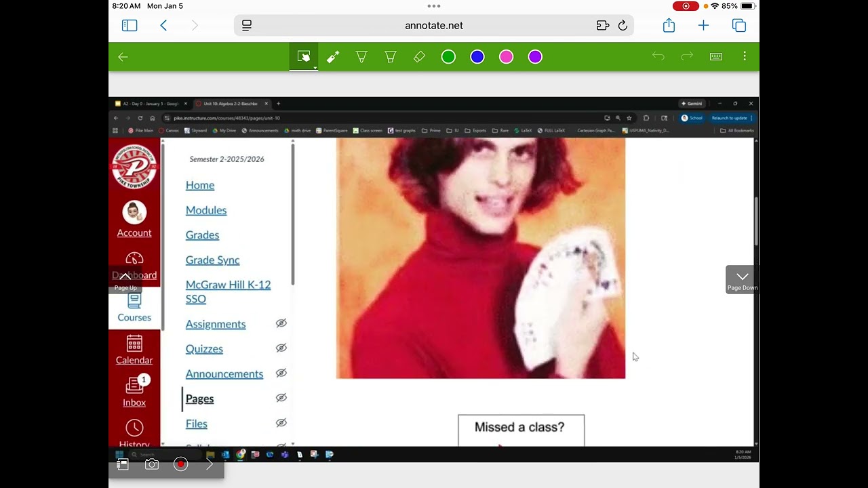Toggle the Announcements hidden eye icon
The image size is (868, 488).
tap(281, 373)
